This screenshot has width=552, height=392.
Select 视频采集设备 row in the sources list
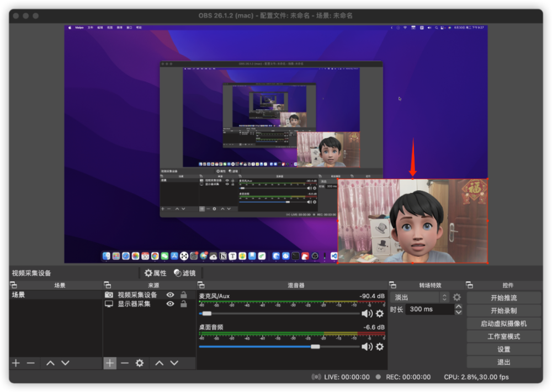coord(149,295)
